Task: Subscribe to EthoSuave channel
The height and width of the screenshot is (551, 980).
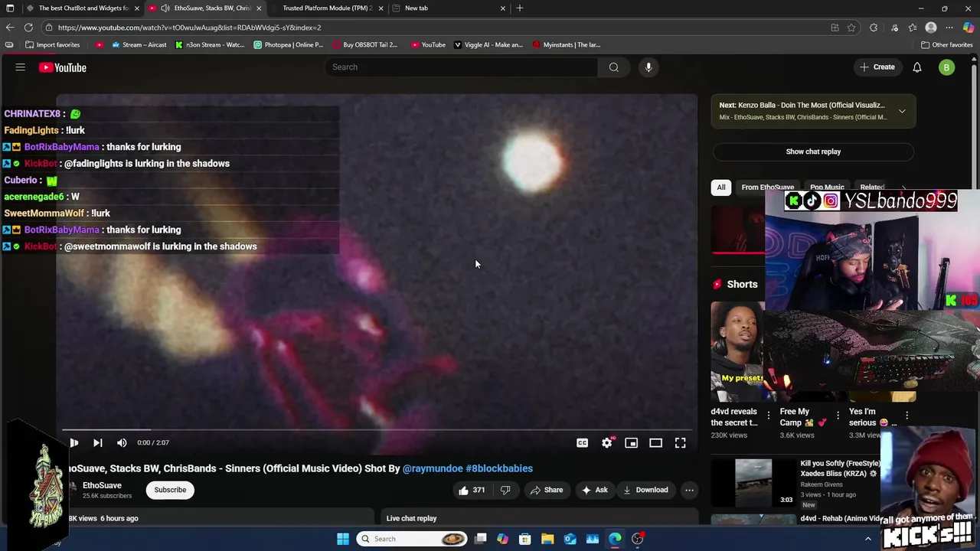Action: point(170,490)
